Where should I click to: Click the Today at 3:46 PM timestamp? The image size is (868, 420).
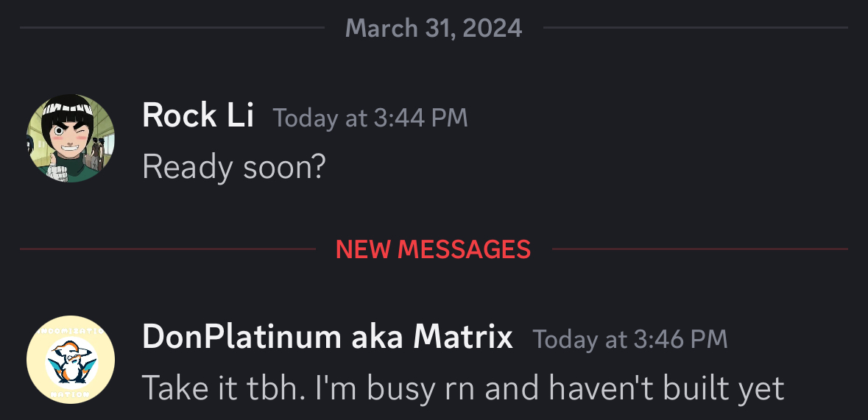[x=630, y=339]
